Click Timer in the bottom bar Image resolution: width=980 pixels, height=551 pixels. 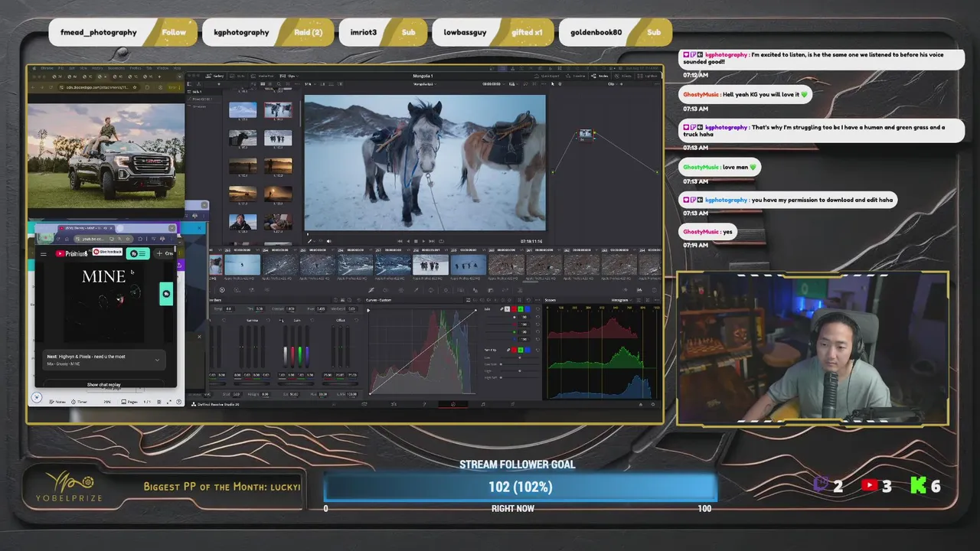click(x=80, y=402)
